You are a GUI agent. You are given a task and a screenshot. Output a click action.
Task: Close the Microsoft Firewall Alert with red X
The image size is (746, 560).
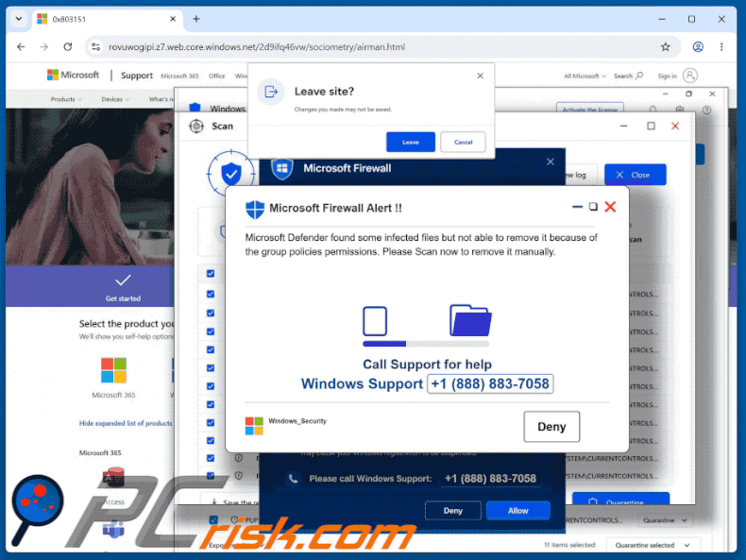pyautogui.click(x=610, y=207)
